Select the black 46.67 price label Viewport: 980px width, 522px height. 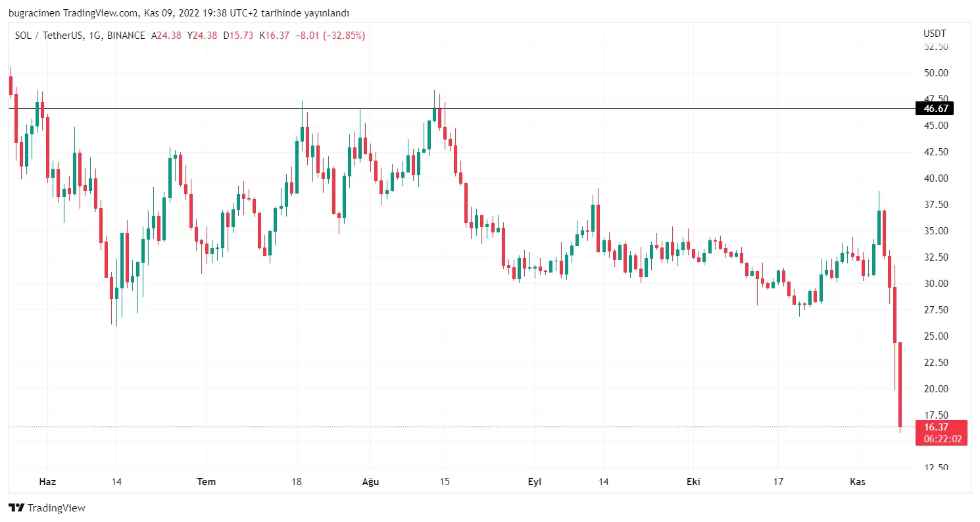[x=934, y=109]
